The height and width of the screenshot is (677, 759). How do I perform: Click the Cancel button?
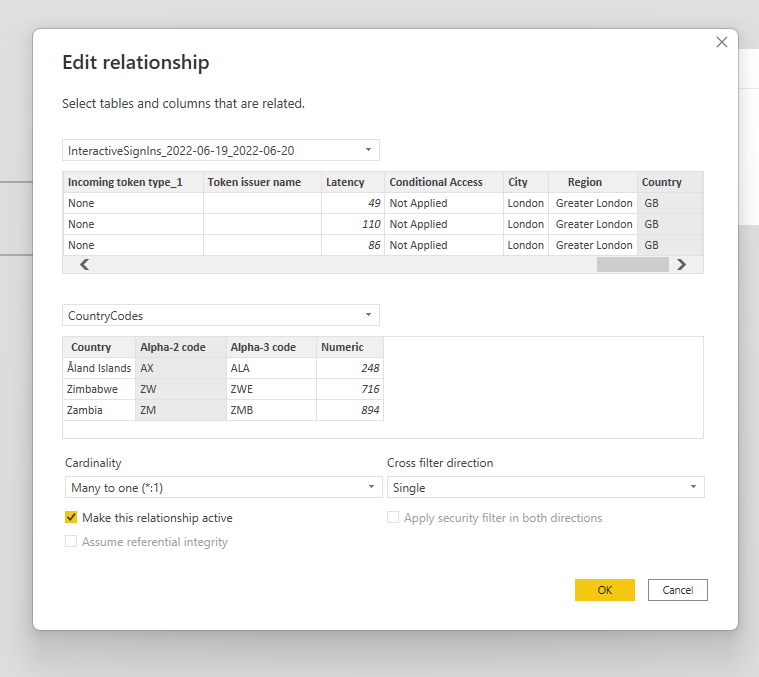(x=678, y=590)
